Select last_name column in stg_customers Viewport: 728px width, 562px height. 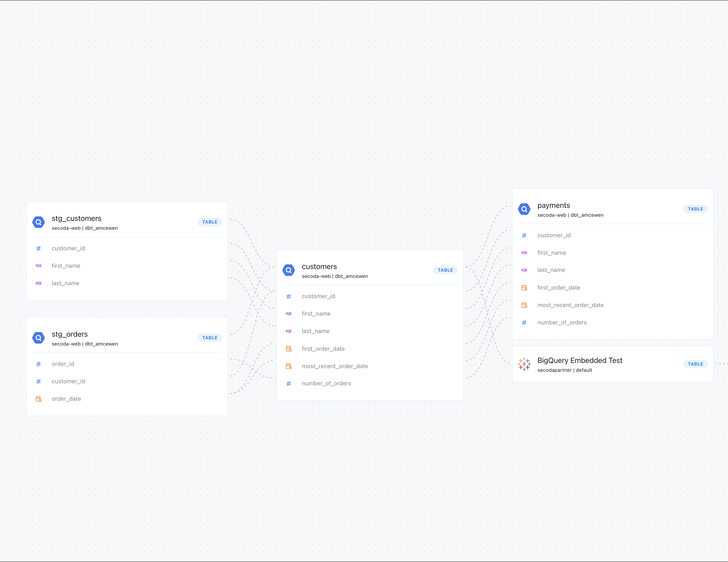tap(65, 283)
